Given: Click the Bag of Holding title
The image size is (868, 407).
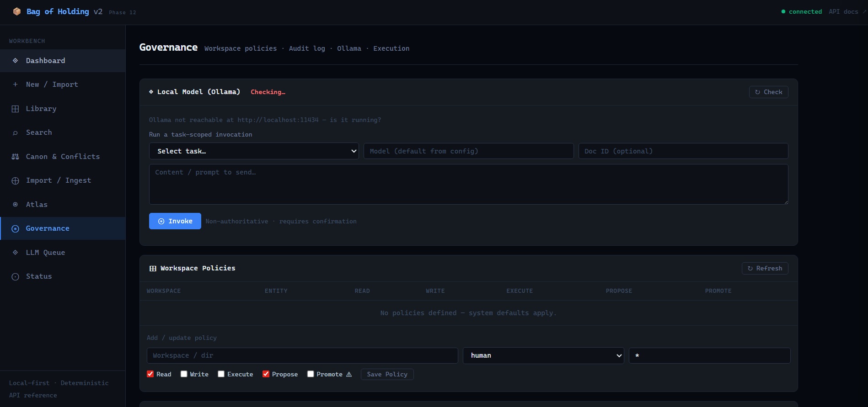Looking at the screenshot, I should click(58, 11).
